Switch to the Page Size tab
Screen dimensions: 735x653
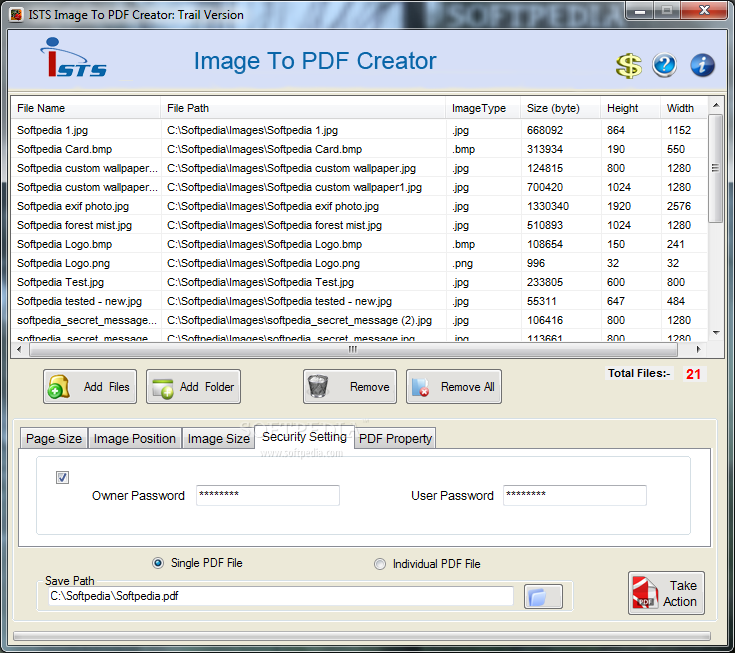point(54,438)
